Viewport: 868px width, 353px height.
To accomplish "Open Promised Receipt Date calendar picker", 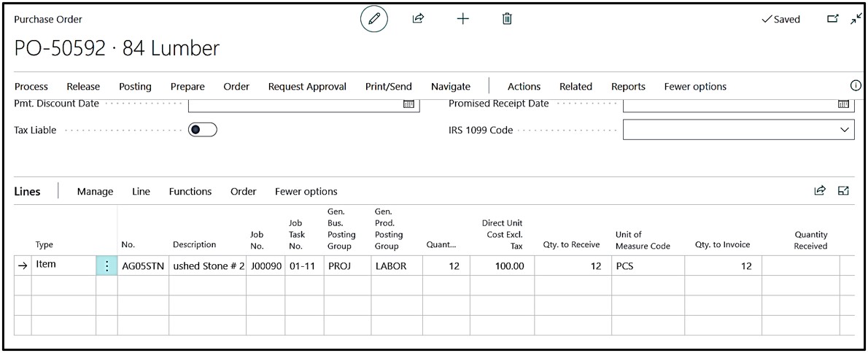I will (x=844, y=104).
